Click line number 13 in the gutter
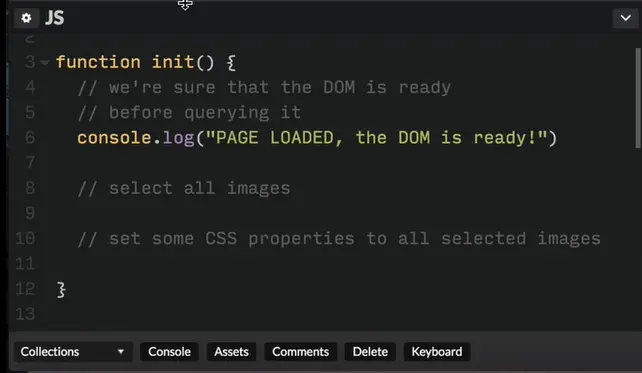This screenshot has width=642, height=373. [x=25, y=314]
